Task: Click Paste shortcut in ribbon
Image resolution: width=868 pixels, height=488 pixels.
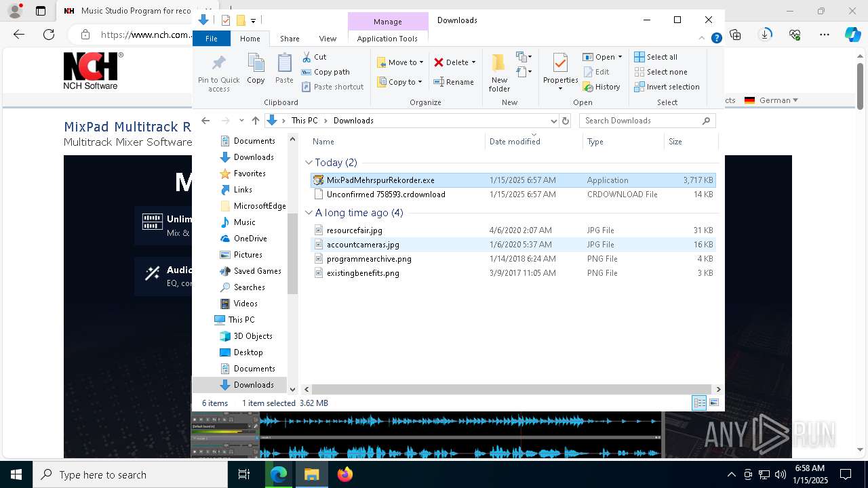Action: point(332,87)
